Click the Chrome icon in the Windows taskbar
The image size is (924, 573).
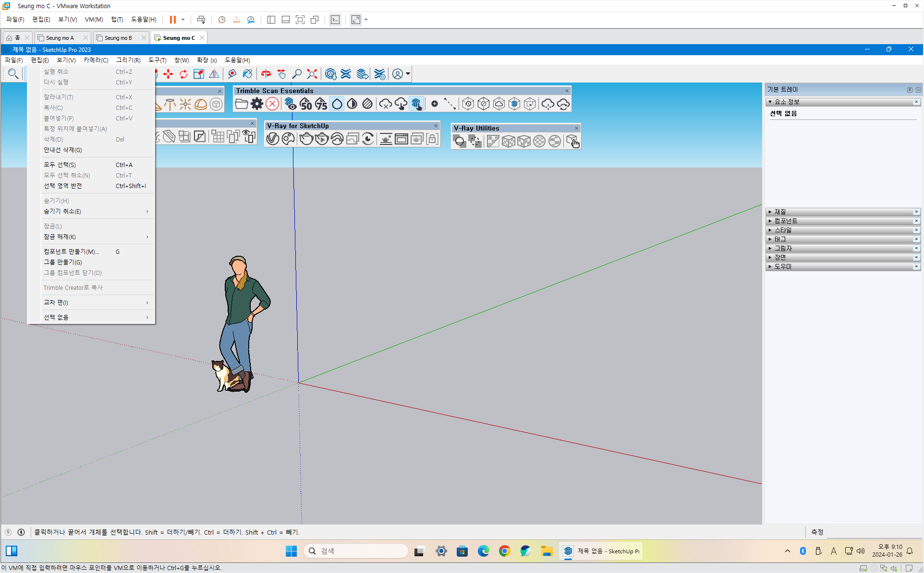pos(504,551)
